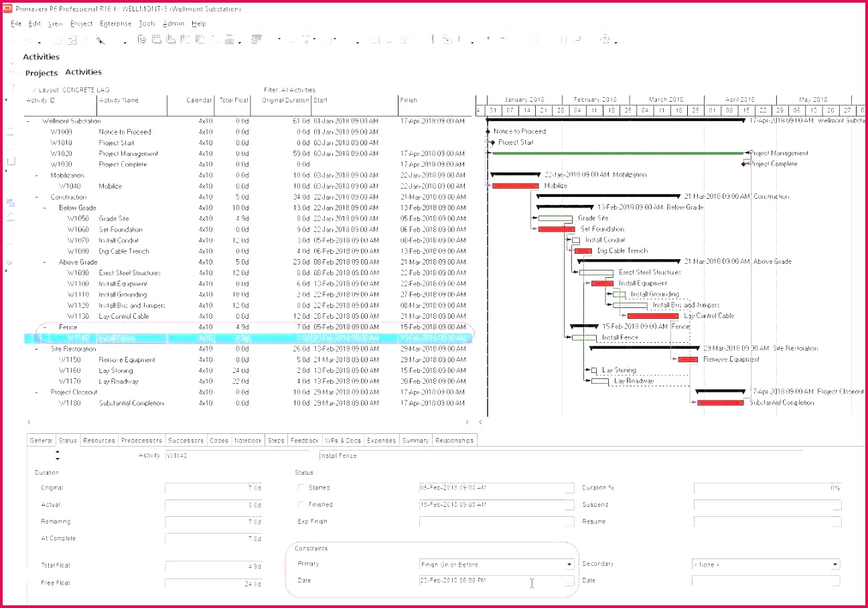Click the Primavera P6 logo in the title bar

click(7, 9)
